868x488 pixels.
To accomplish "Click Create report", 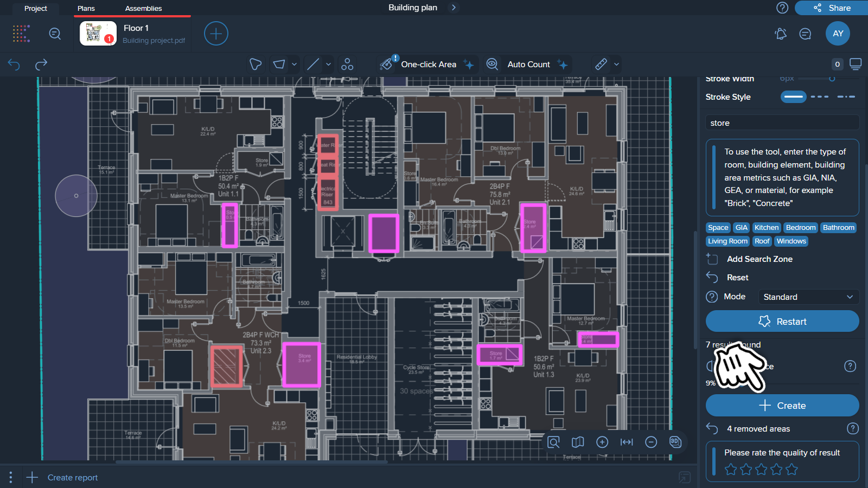I will tap(73, 478).
